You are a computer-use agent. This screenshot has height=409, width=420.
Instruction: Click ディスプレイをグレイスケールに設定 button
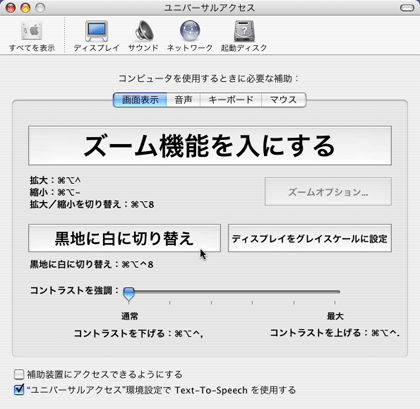click(310, 238)
